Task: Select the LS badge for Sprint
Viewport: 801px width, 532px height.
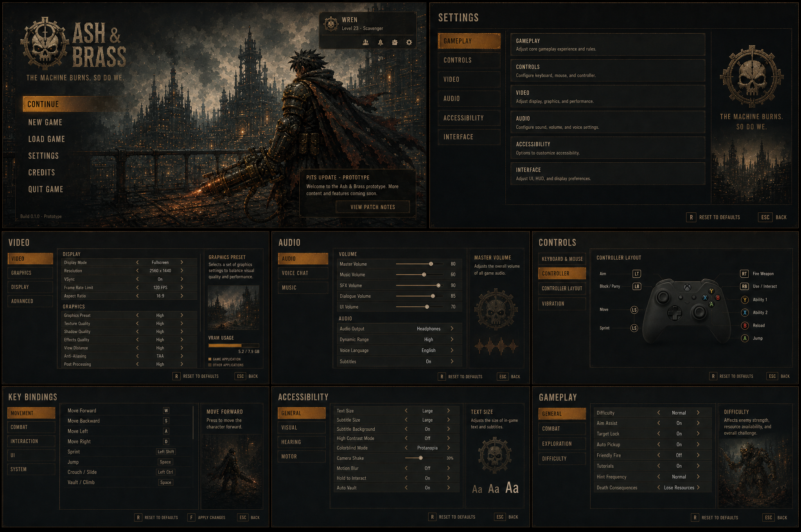Action: pyautogui.click(x=634, y=328)
